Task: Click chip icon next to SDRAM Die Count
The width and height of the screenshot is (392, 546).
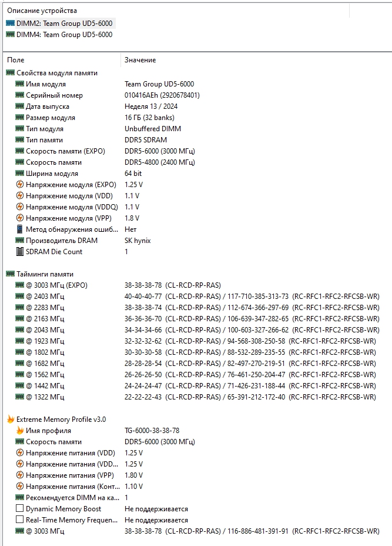Action: click(20, 251)
